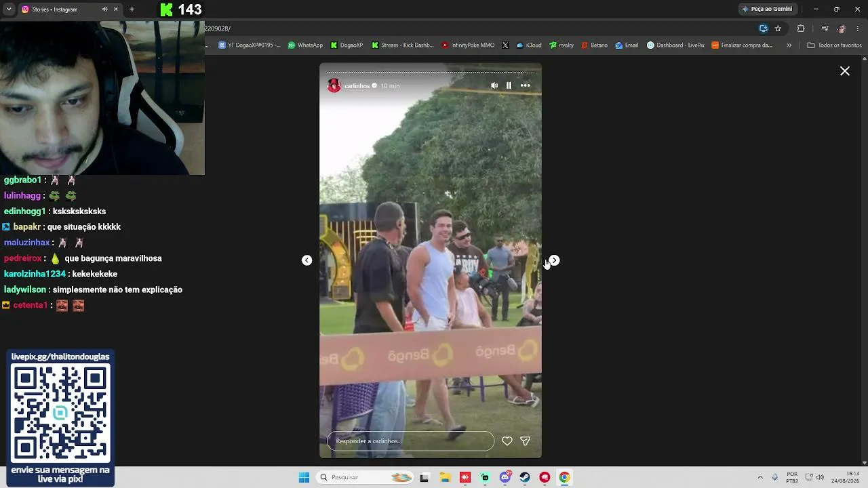Screen dimensions: 868x488
Task: Open the red round app icon on taskbar
Action: pyautogui.click(x=545, y=477)
